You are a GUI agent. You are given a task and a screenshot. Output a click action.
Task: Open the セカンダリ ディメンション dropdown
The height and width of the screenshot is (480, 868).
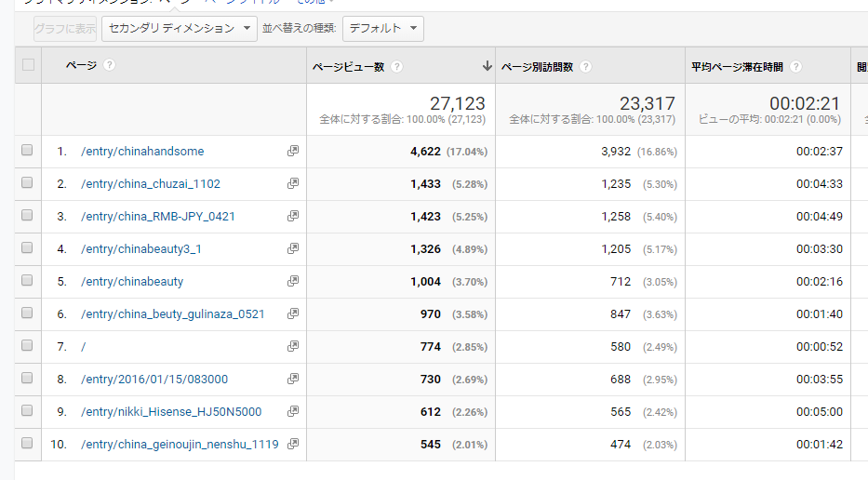point(180,28)
